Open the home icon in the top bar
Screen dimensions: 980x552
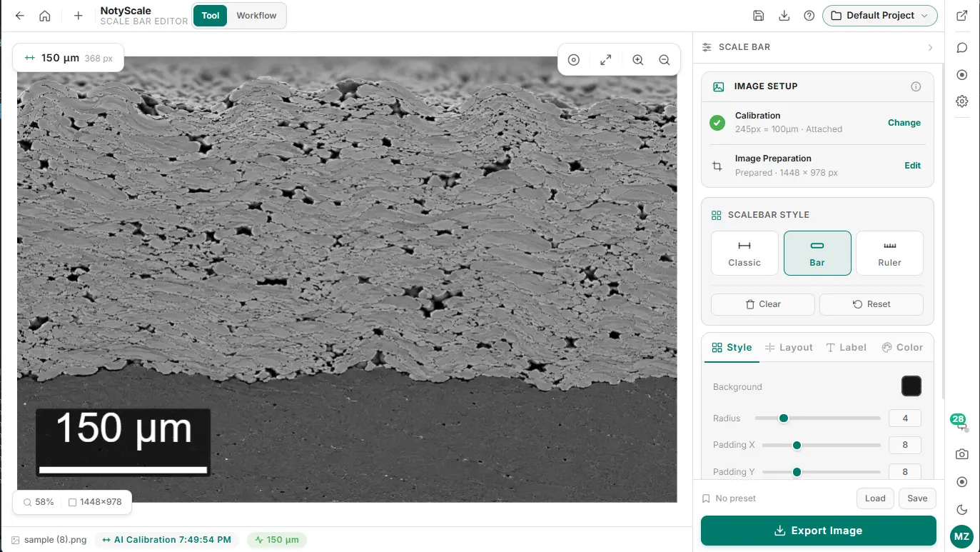click(45, 16)
